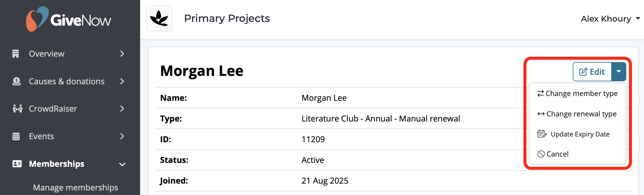Click the GiveNow heart logo
Viewport: 644px width, 195px height.
[x=38, y=19]
